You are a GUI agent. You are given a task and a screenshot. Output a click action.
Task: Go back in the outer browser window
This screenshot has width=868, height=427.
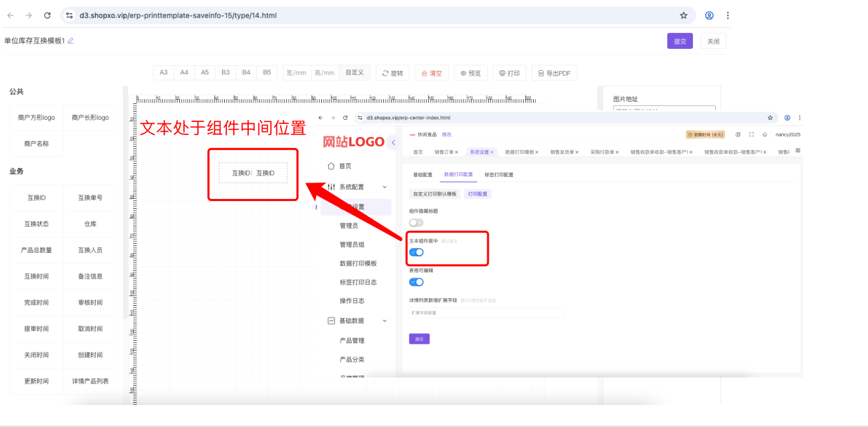10,15
